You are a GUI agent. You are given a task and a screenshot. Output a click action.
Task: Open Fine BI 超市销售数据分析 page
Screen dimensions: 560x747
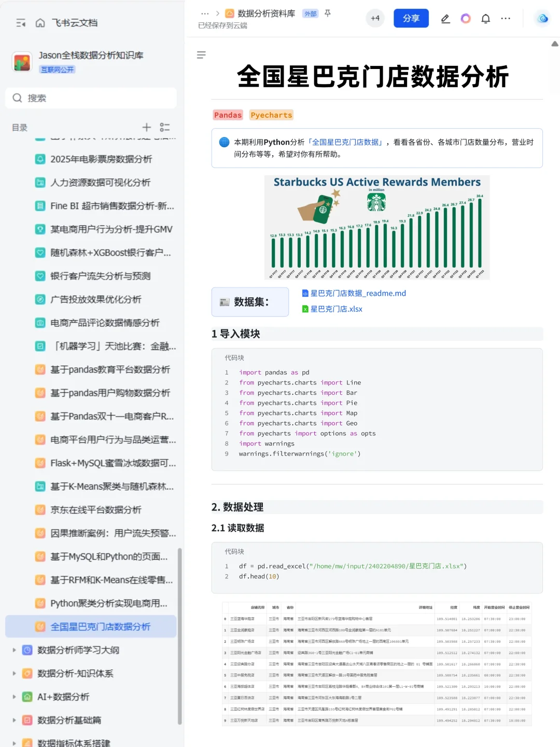(x=112, y=206)
